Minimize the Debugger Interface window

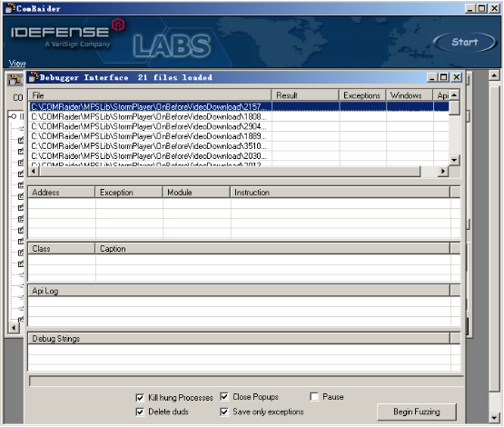[x=432, y=77]
